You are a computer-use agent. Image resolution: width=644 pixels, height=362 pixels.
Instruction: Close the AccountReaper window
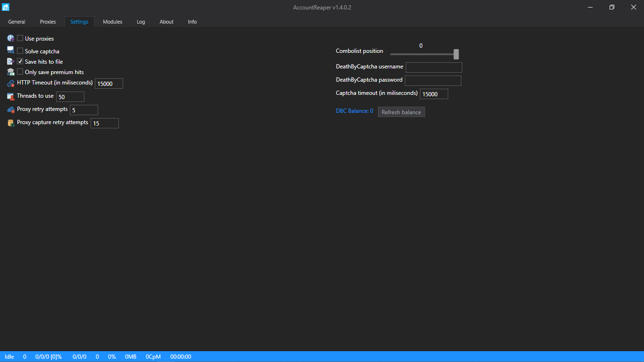click(x=634, y=7)
